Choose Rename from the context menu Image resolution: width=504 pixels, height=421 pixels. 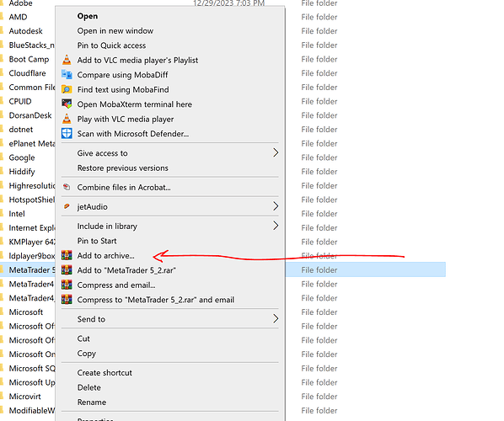point(92,402)
